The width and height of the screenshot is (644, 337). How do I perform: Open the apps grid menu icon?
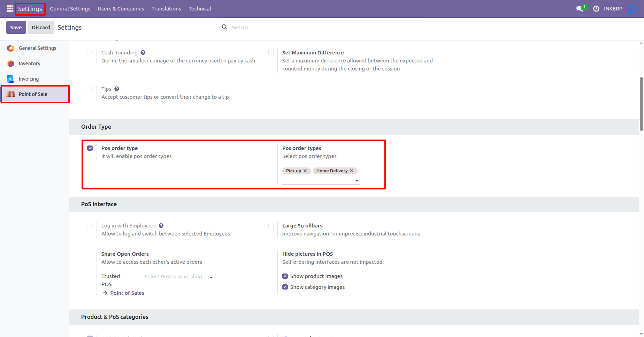(10, 8)
